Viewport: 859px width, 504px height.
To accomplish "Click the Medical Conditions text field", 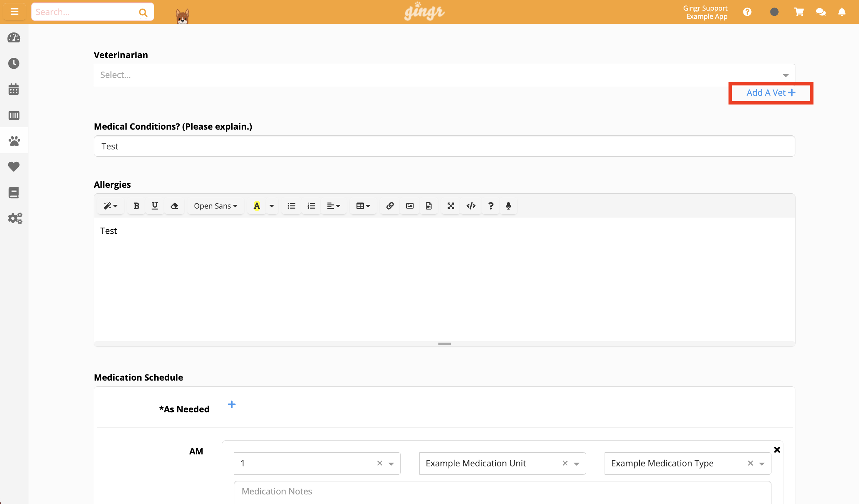I will coord(444,146).
